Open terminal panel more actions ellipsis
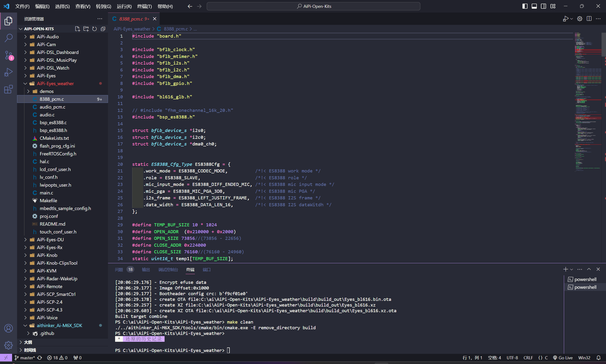The width and height of the screenshot is (606, 364). tap(580, 269)
